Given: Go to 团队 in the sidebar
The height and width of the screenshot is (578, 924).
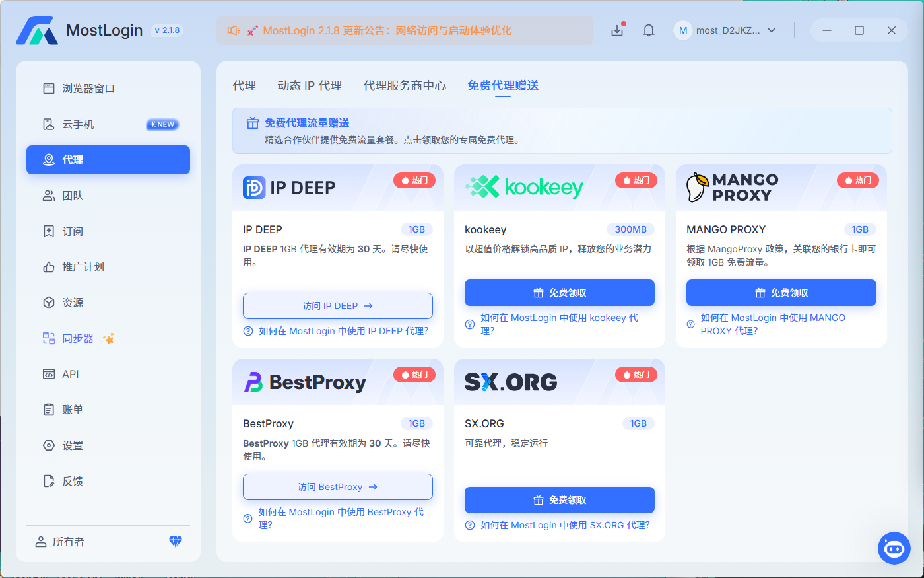Looking at the screenshot, I should (x=108, y=196).
